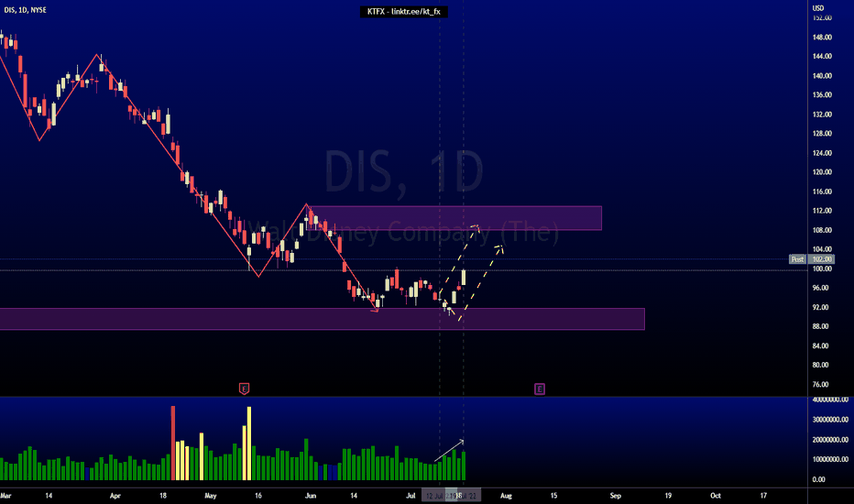This screenshot has width=854, height=504.
Task: Select the 116.00 price axis label
Action: [822, 192]
